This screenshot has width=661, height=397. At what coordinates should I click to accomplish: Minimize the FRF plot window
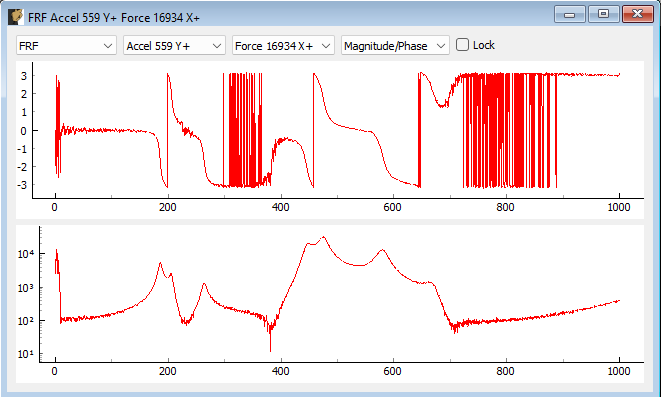(570, 14)
